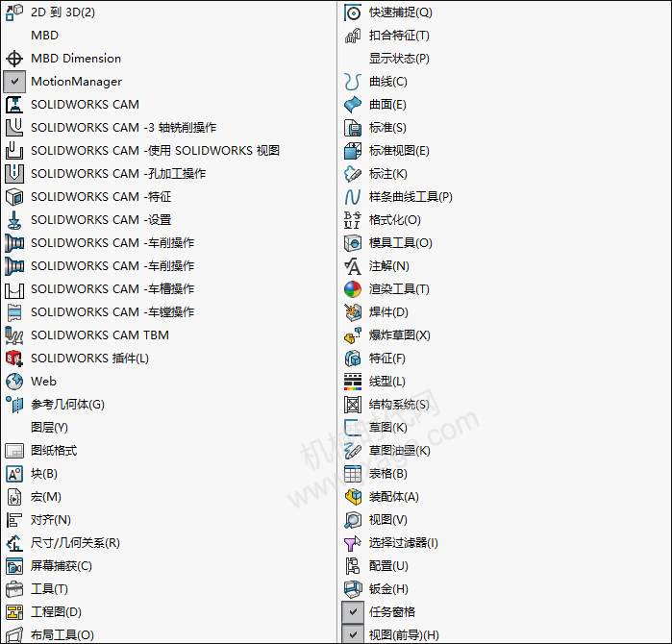Click the CAM 3 轴铣削操作 icon

coord(14,128)
